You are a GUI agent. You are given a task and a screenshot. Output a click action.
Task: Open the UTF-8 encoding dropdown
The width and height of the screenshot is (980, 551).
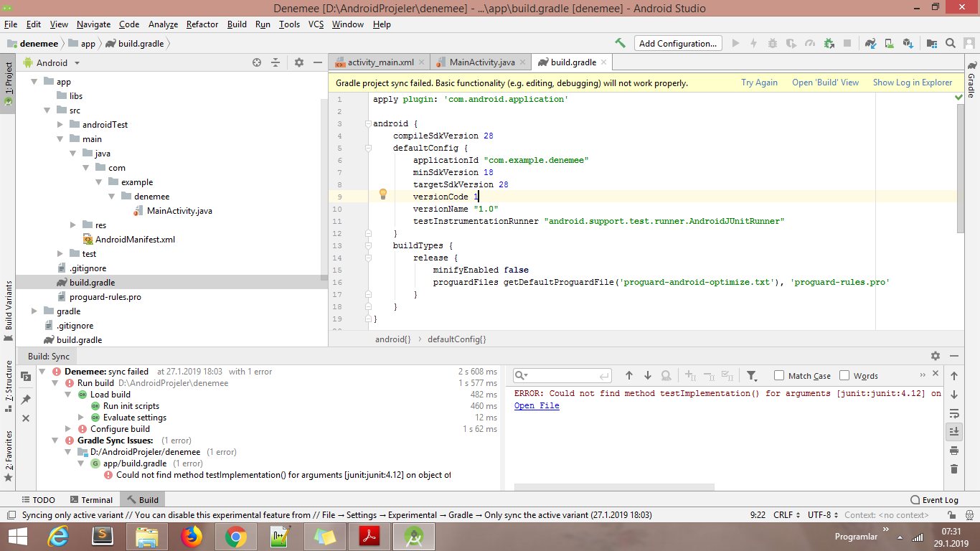click(x=822, y=514)
